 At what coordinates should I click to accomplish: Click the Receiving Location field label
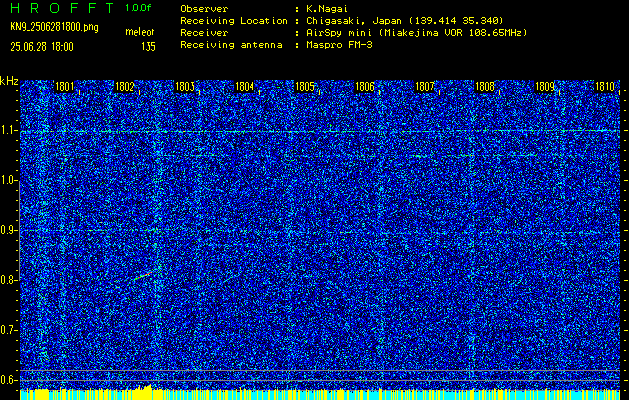234,21
